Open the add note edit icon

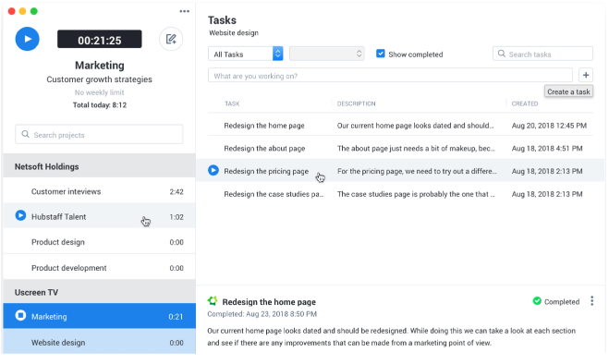point(171,39)
